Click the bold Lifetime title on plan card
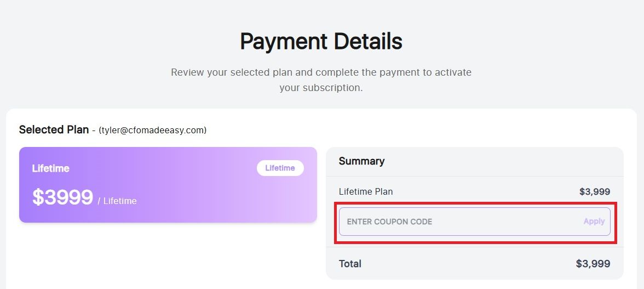This screenshot has height=289, width=644. [x=50, y=168]
